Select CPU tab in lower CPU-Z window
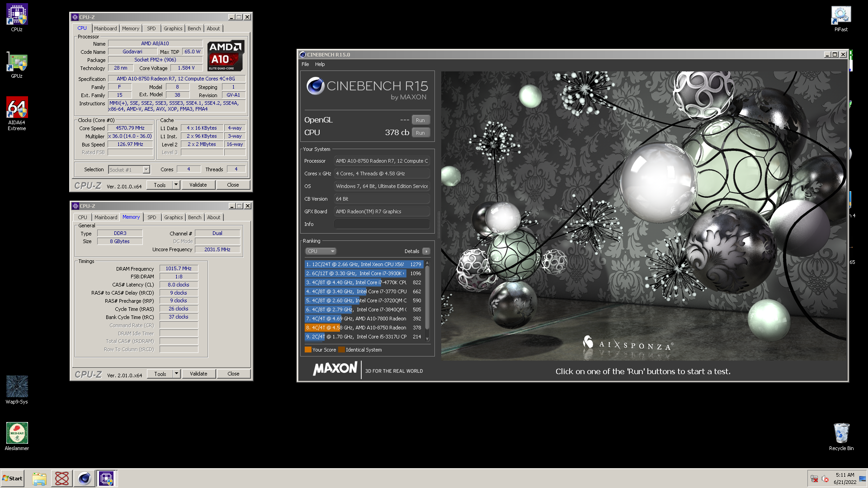The width and height of the screenshot is (868, 488). point(83,217)
